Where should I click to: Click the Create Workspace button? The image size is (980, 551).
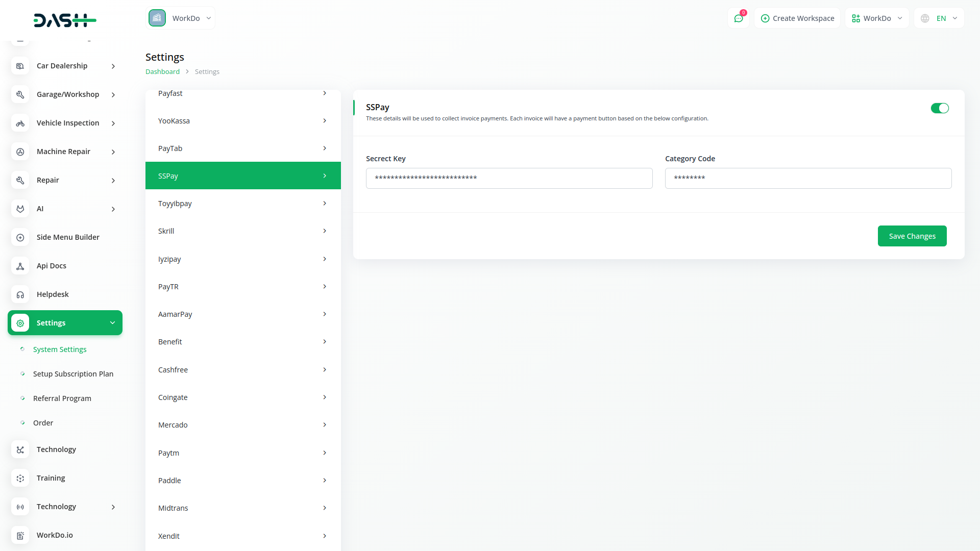pyautogui.click(x=797, y=18)
